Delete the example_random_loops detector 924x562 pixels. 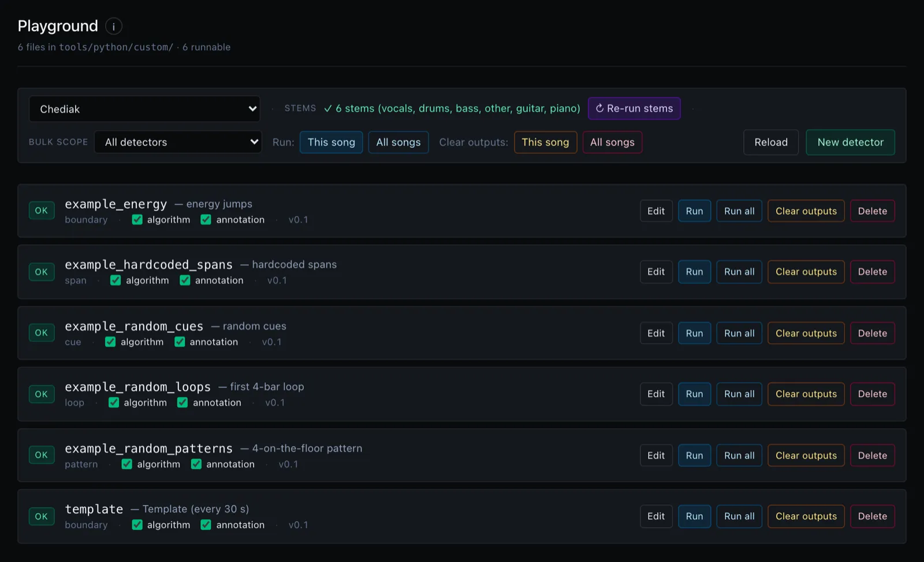click(x=873, y=394)
